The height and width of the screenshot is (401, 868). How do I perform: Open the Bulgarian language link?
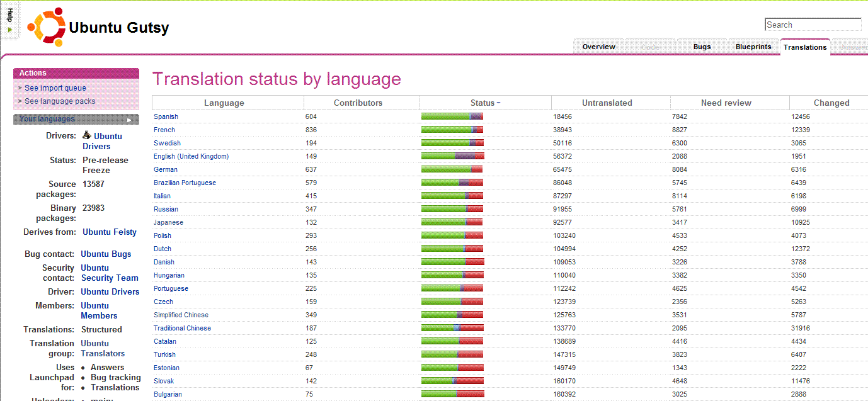[x=168, y=394]
